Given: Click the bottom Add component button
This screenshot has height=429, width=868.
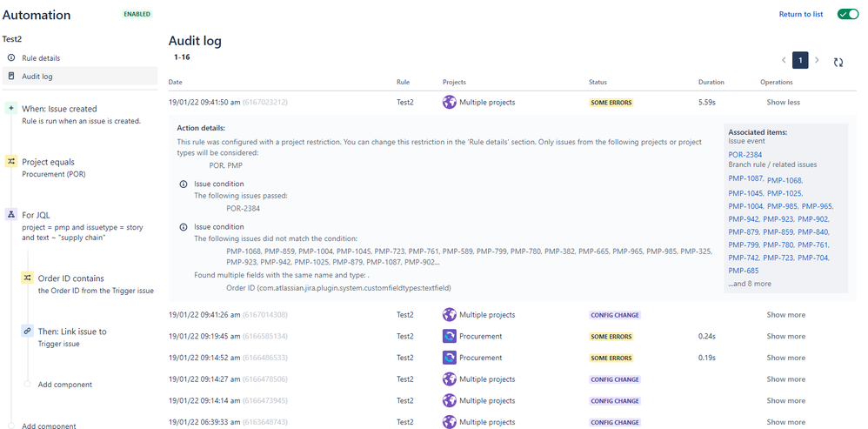Looking at the screenshot, I should [49, 426].
